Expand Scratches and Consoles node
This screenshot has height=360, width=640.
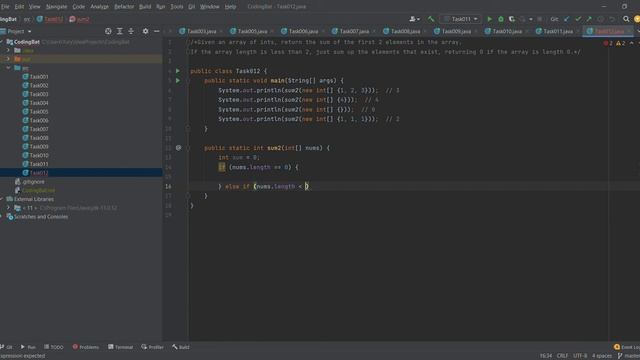(x=2, y=216)
